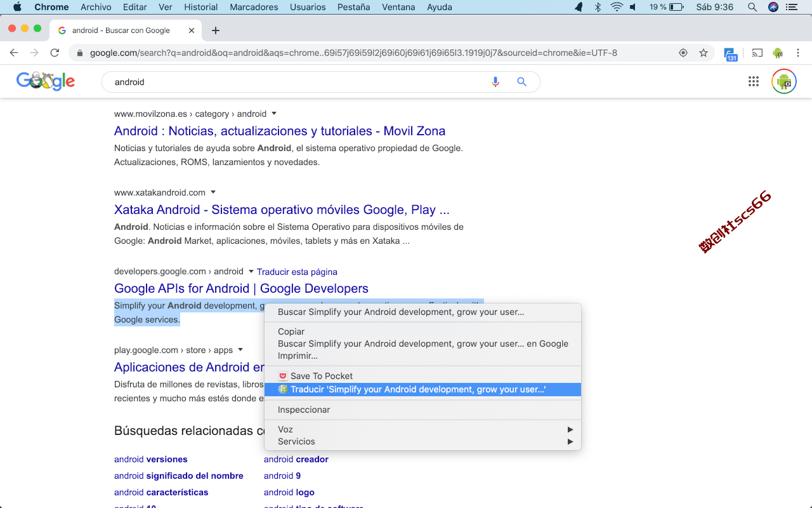
Task: Open a new tab with the plus button
Action: pyautogui.click(x=216, y=30)
